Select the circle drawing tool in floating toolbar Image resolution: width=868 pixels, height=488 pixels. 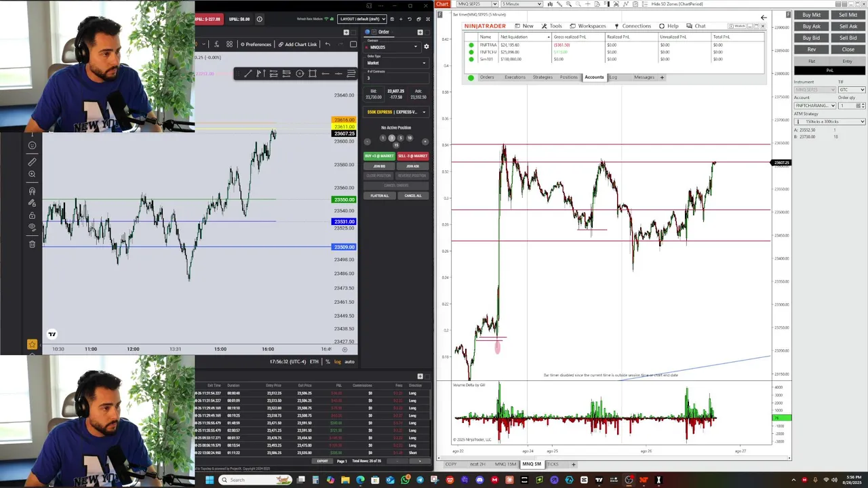pos(300,73)
